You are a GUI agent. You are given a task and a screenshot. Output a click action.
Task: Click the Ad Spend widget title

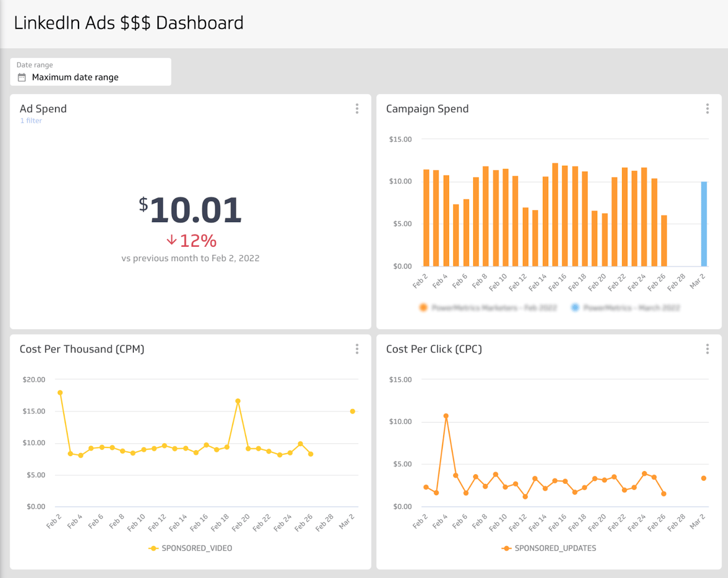pos(43,109)
